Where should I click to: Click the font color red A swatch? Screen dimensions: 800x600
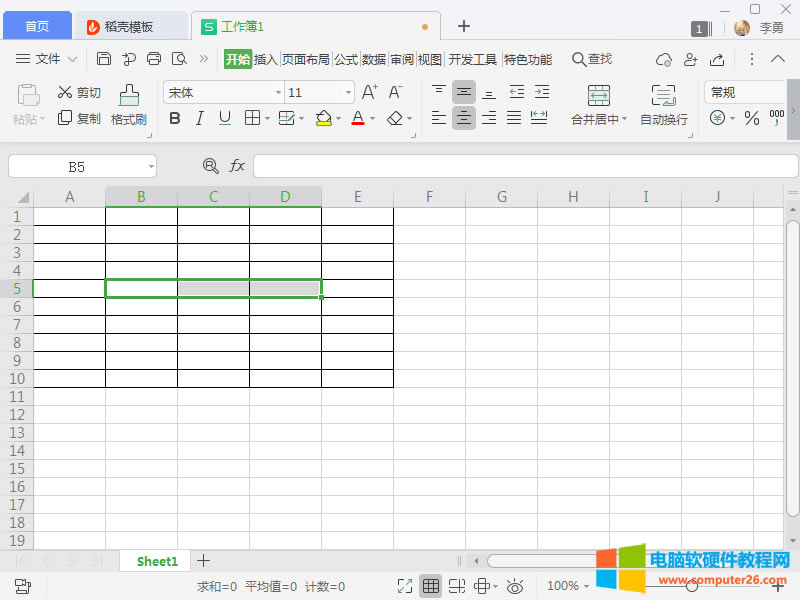(x=358, y=119)
